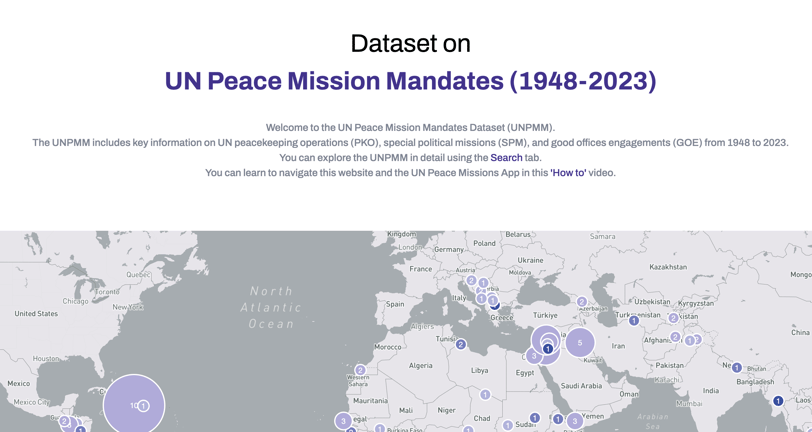The width and height of the screenshot is (812, 432).
Task: Select the 2-mission marker near Tajikistan
Action: point(673,318)
